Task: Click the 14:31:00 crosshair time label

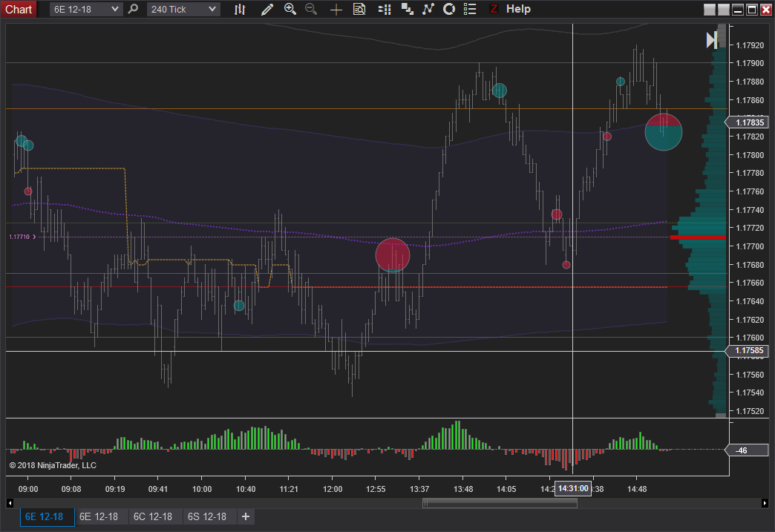Action: click(573, 488)
